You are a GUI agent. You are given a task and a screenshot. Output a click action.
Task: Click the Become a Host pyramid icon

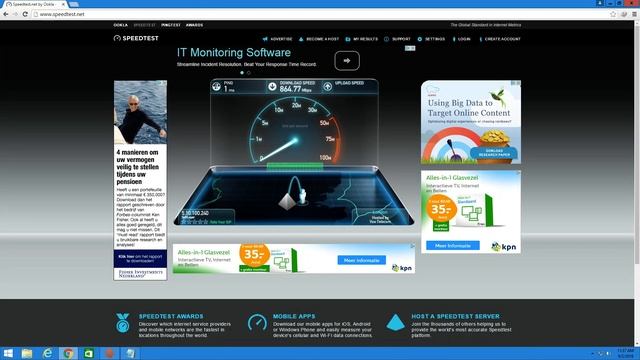301,39
